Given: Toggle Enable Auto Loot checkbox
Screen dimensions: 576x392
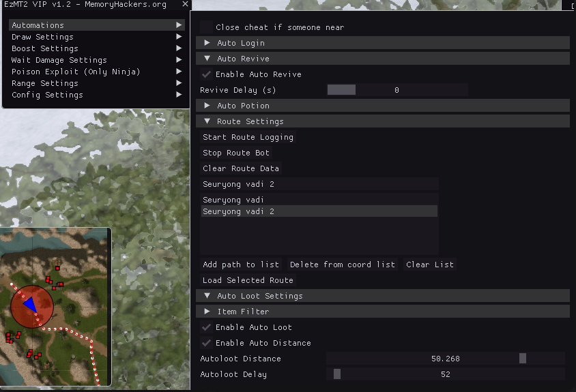Looking at the screenshot, I should coord(207,327).
